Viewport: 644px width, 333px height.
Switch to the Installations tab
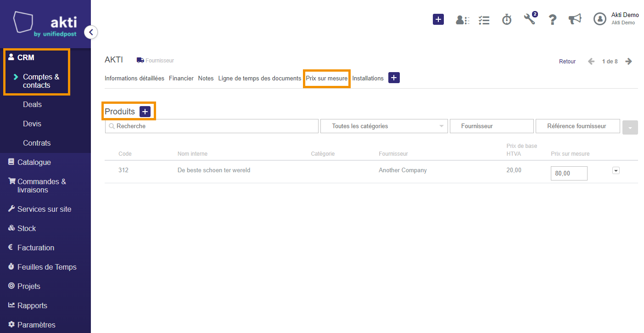click(368, 78)
